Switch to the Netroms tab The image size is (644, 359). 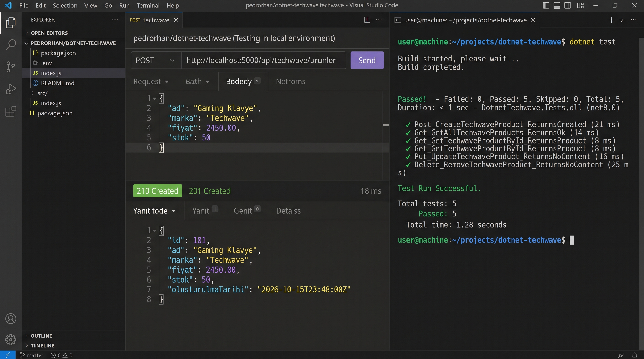pos(290,81)
